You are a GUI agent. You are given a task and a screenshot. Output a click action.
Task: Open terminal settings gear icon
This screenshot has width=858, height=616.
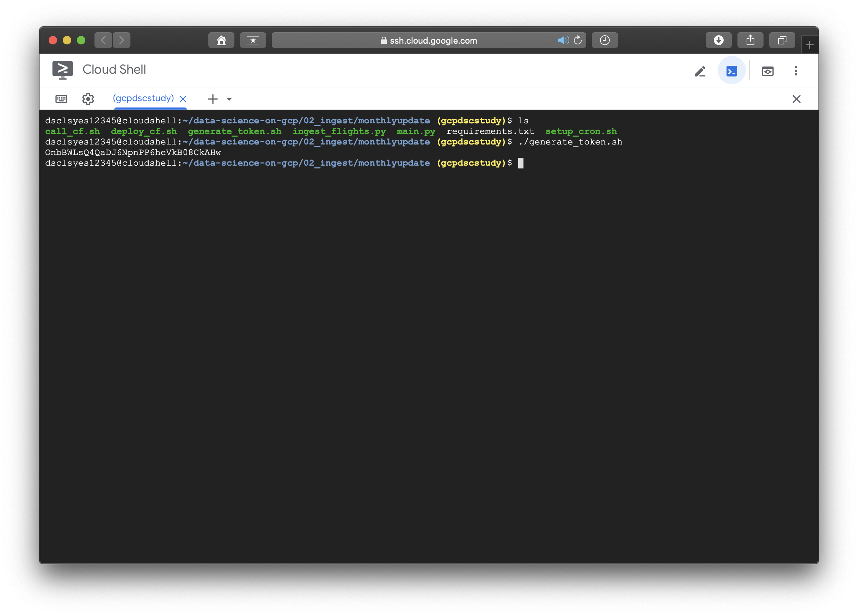point(88,99)
